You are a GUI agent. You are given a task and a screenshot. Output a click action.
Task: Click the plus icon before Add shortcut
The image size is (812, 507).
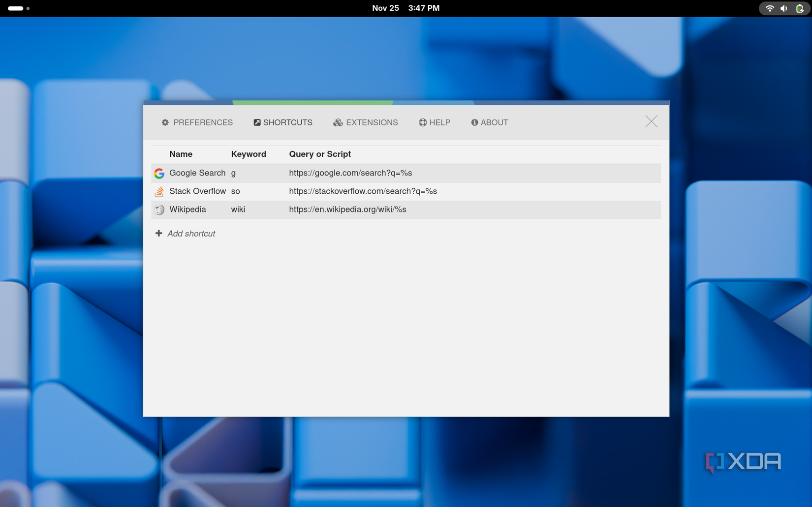158,233
